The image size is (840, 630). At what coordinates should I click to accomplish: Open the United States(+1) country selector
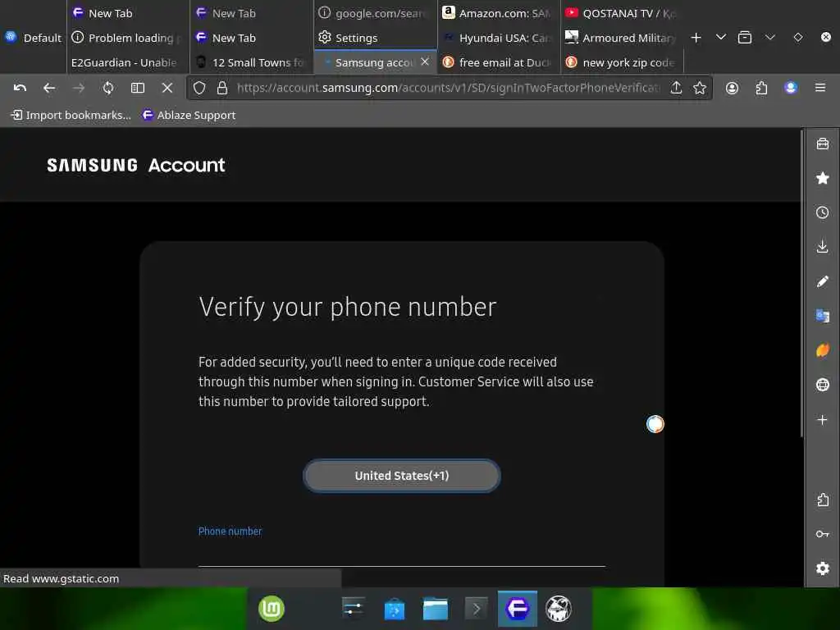click(402, 475)
